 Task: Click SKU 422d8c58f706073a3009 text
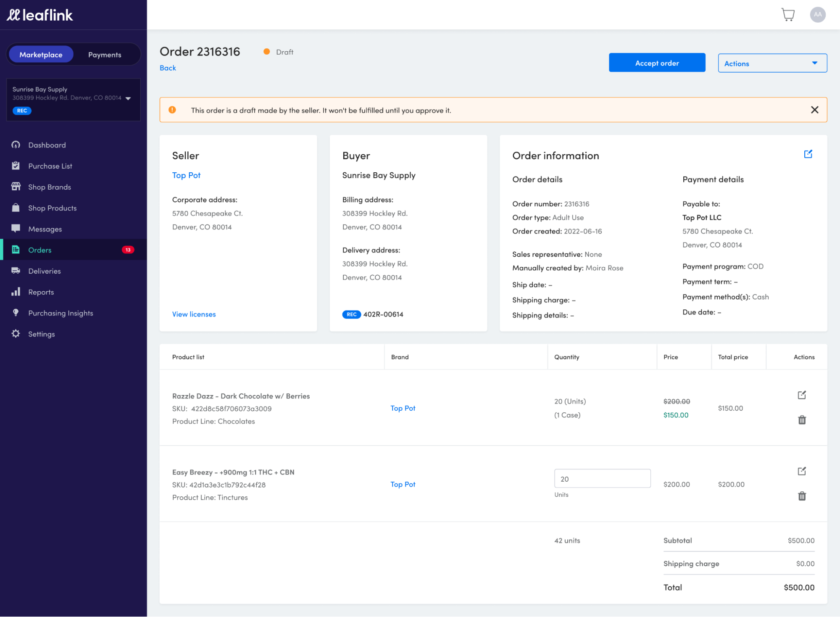222,409
